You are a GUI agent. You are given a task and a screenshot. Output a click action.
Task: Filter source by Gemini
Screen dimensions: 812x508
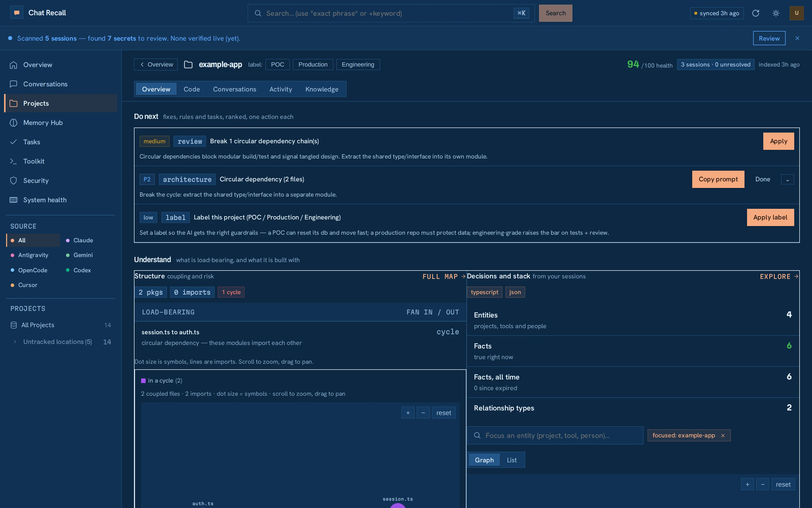[x=88, y=255]
